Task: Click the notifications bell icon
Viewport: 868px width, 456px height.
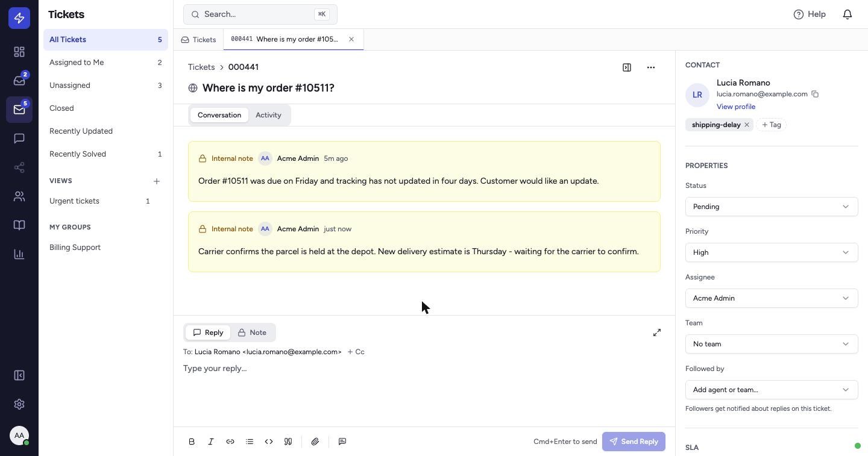Action: click(848, 14)
